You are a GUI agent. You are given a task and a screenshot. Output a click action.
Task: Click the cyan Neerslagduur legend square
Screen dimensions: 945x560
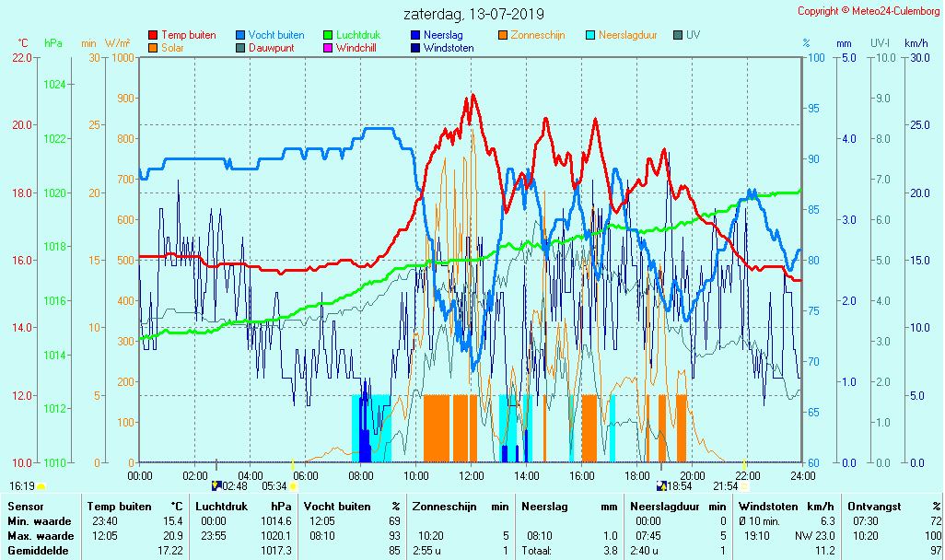pyautogui.click(x=591, y=35)
